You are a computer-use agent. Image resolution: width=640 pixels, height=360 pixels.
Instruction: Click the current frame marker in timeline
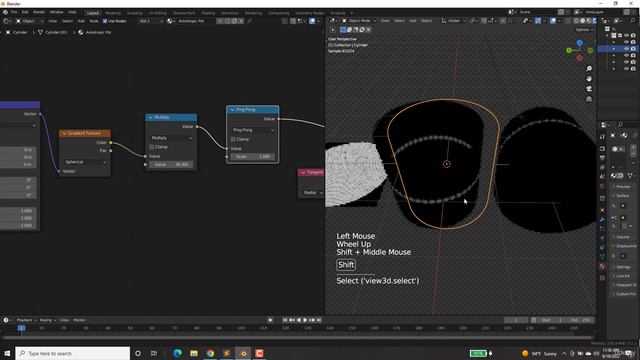point(22,328)
